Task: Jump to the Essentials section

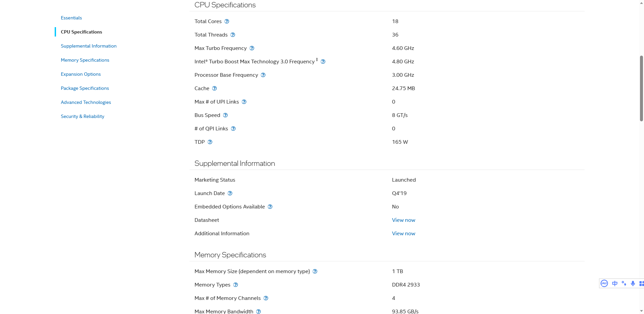Action: (x=71, y=18)
